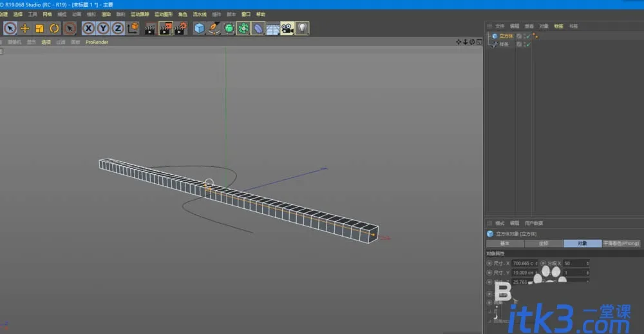Toggle Z axis lock

118,28
